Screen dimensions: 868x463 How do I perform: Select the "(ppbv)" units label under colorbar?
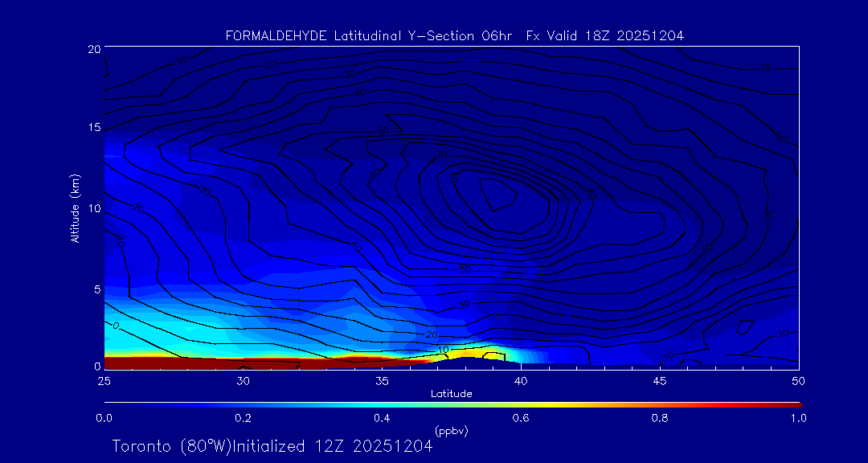click(451, 431)
